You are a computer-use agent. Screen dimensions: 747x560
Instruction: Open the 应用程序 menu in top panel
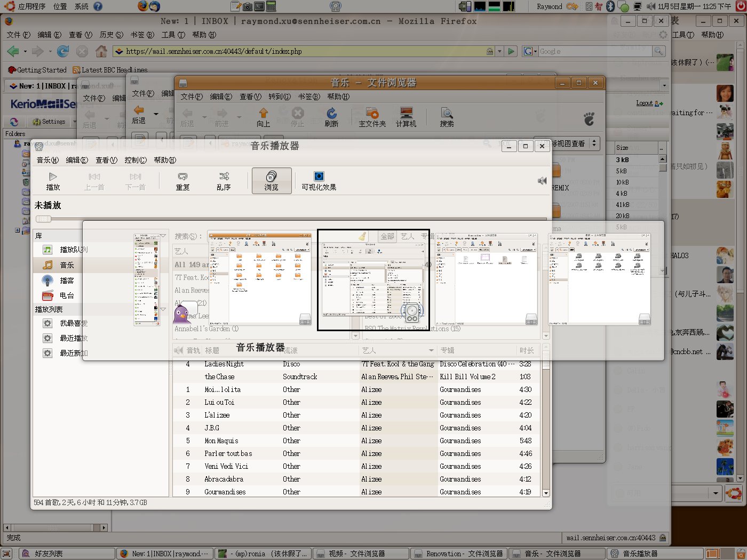(31, 6)
